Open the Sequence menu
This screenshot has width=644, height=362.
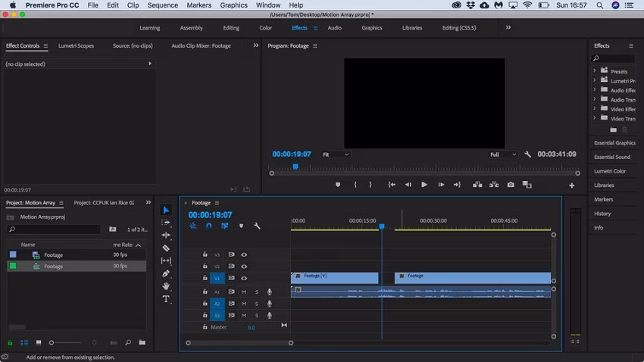coord(162,5)
